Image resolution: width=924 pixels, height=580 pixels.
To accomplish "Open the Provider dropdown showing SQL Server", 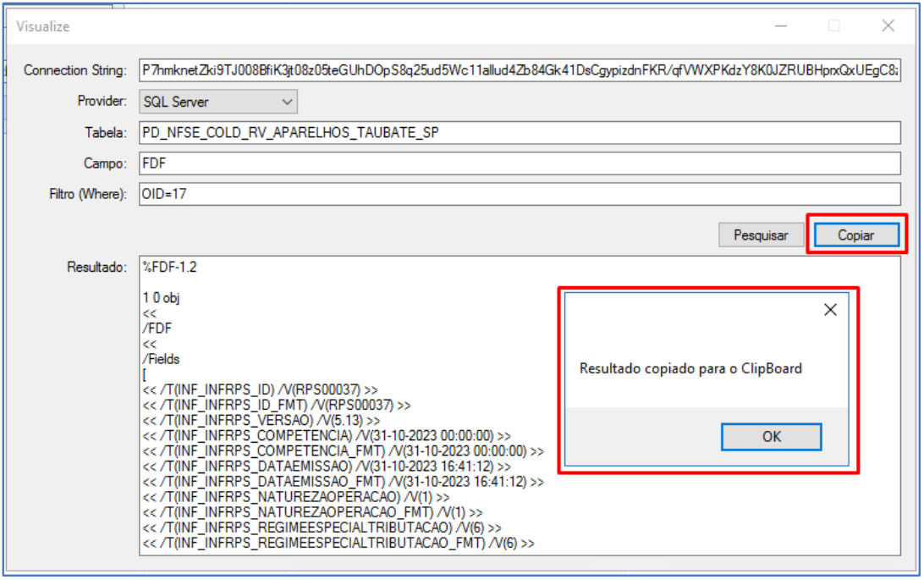I will [218, 102].
